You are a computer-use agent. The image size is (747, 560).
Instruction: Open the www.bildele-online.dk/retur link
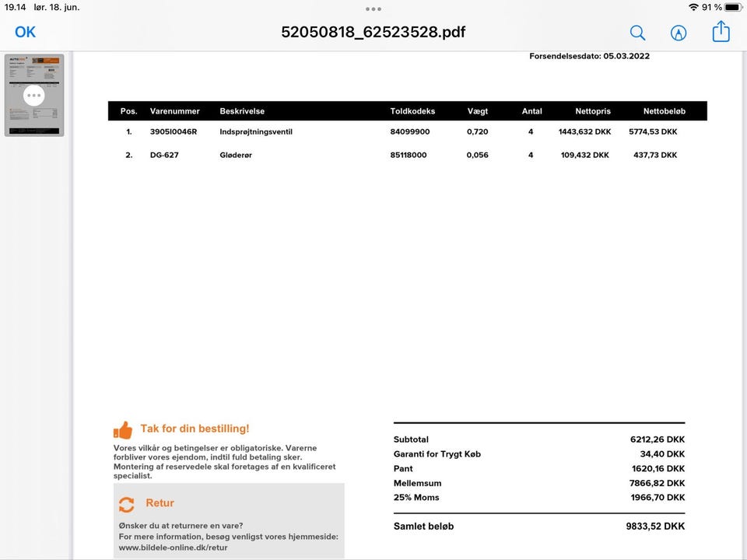coord(173,548)
